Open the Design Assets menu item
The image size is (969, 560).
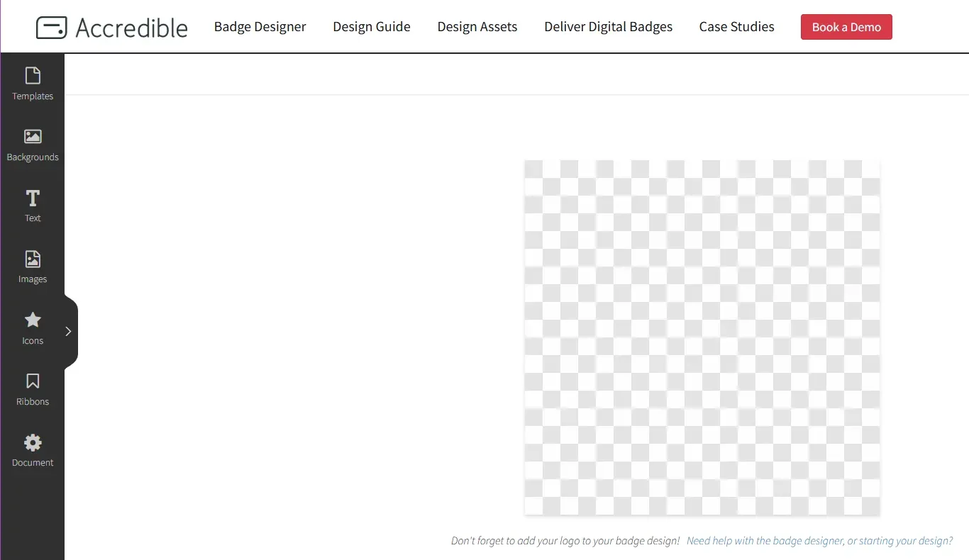pyautogui.click(x=477, y=27)
